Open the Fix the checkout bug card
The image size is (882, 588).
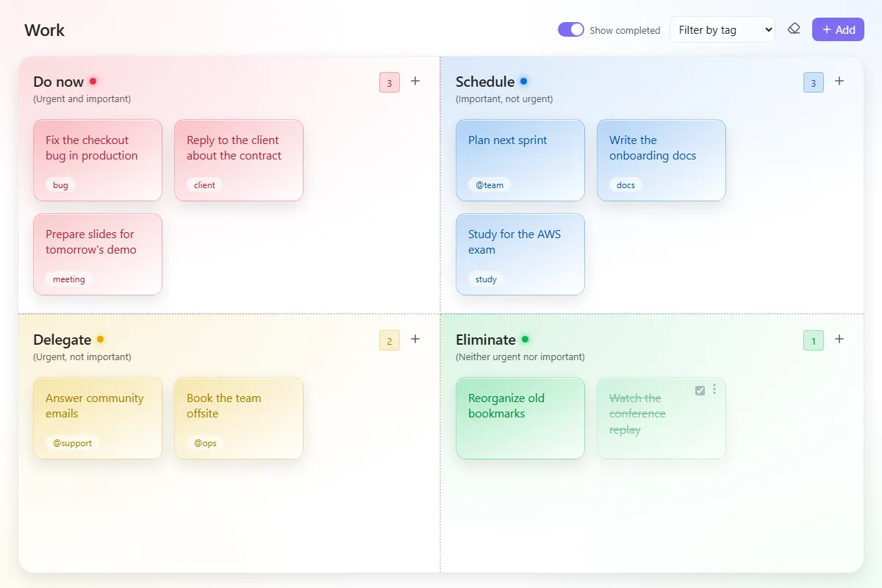pos(98,160)
